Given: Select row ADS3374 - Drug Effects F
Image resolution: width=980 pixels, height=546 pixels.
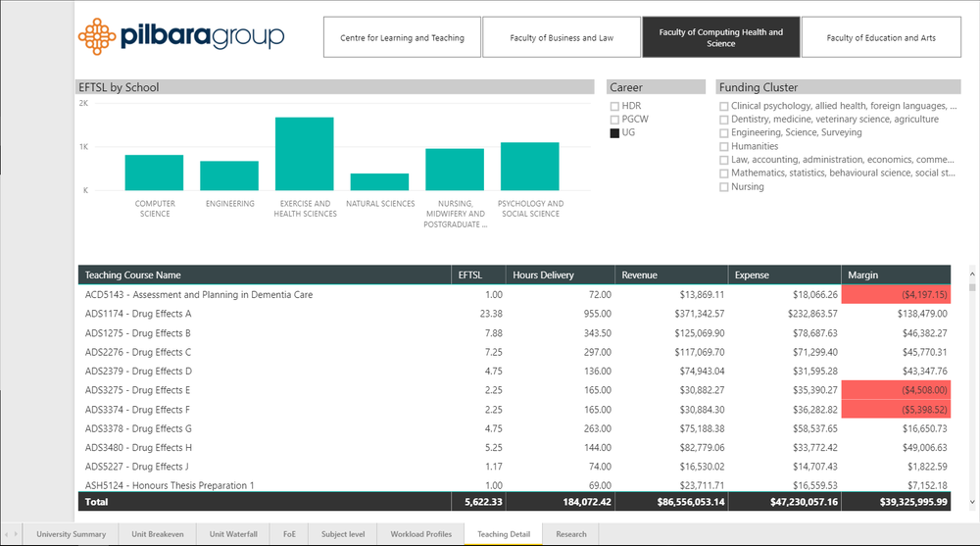Looking at the screenshot, I should (514, 410).
